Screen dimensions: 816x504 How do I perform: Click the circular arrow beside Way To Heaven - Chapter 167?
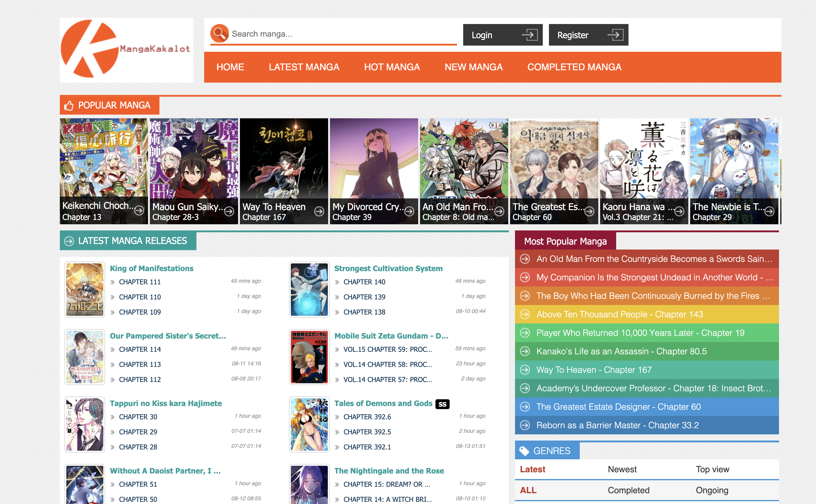click(525, 370)
